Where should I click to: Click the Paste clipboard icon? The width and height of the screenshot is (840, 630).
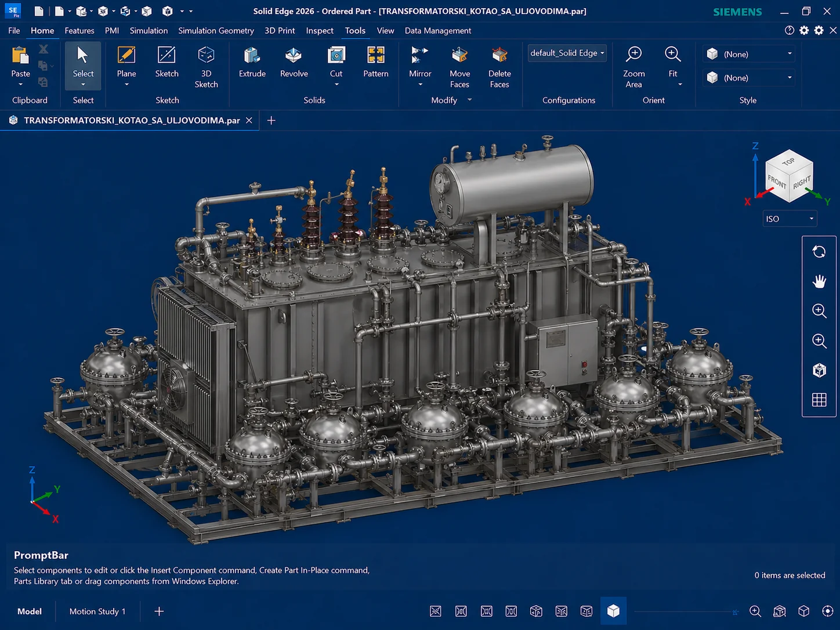[20, 56]
